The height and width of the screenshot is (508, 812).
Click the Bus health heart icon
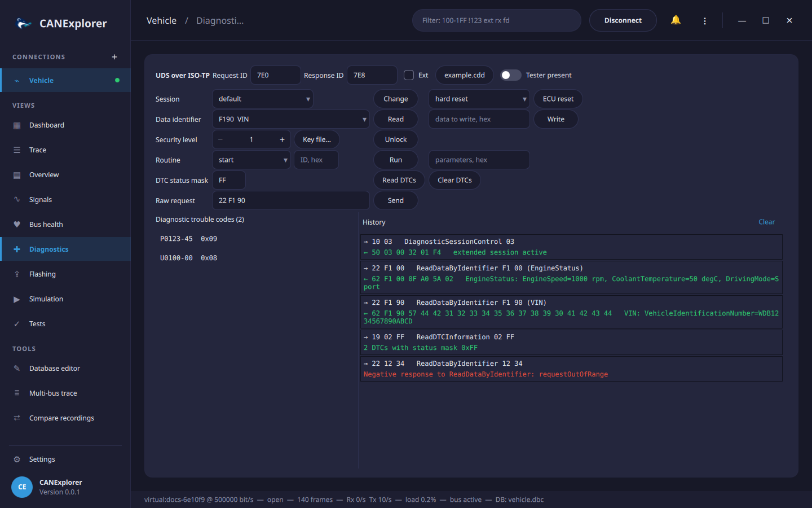click(x=17, y=225)
